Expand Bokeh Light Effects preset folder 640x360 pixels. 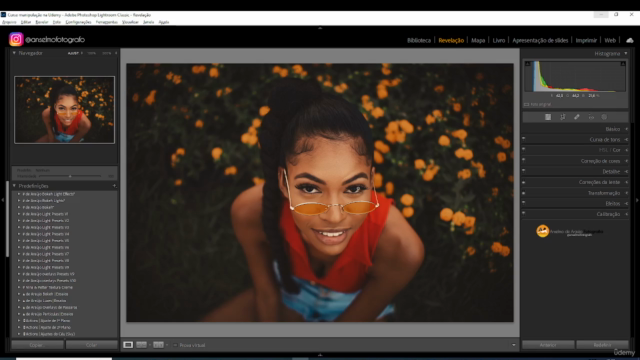19,194
